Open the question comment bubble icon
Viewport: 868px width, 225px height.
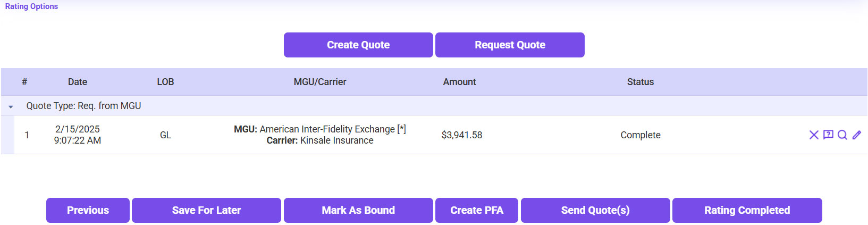[x=828, y=135]
